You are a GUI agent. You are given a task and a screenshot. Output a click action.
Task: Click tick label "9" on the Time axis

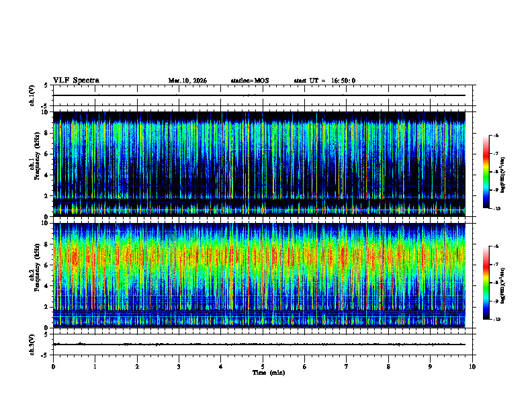(430, 367)
